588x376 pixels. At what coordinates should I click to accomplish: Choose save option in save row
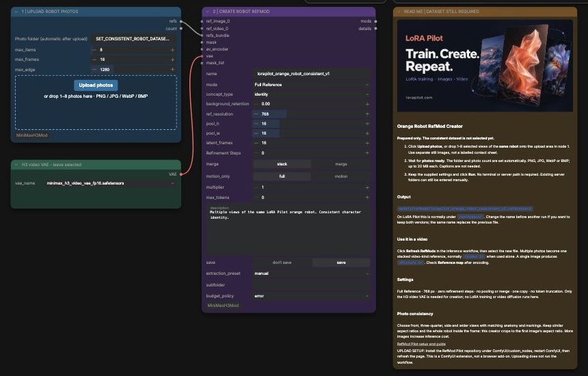[341, 263]
